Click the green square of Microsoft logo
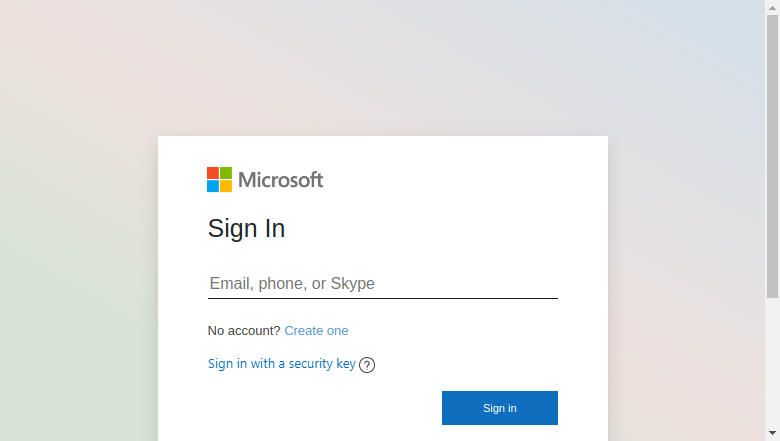This screenshot has height=441, width=780. (x=226, y=173)
